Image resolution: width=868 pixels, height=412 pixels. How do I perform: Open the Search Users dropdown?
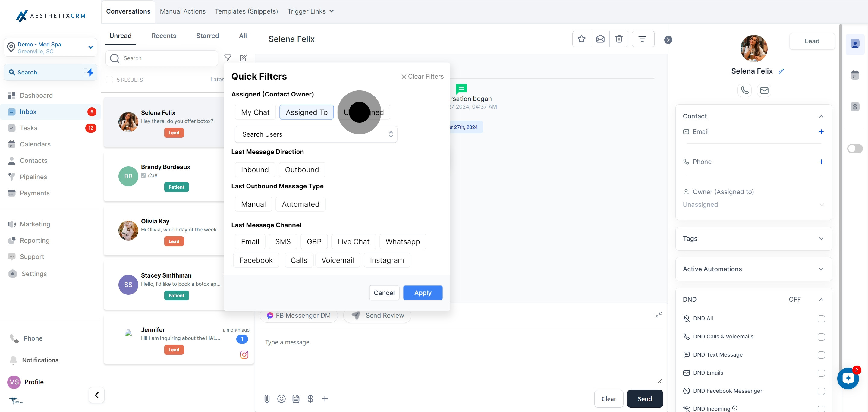[x=316, y=134]
